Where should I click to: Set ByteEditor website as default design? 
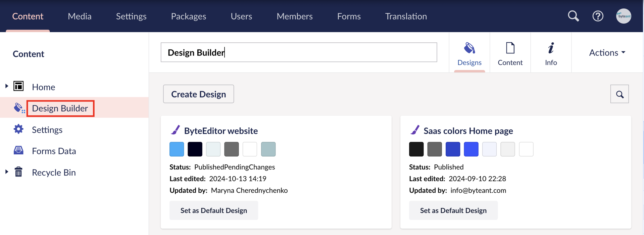click(213, 210)
